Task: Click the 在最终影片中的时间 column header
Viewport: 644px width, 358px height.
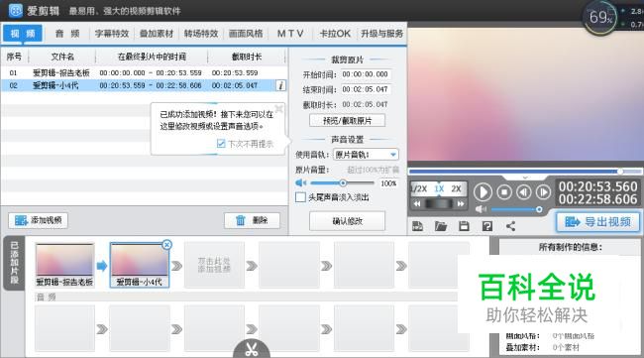Action: tap(152, 57)
